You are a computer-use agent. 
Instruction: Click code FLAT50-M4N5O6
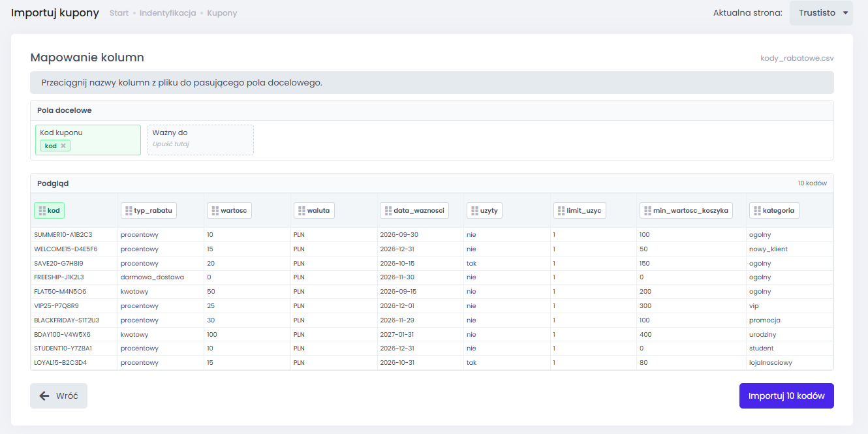coord(60,291)
